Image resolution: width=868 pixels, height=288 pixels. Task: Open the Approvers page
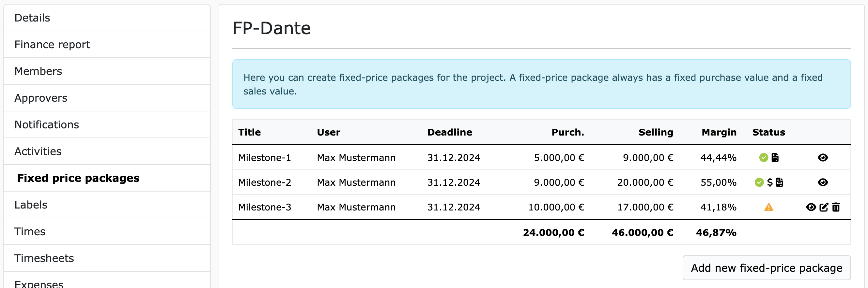pos(41,97)
